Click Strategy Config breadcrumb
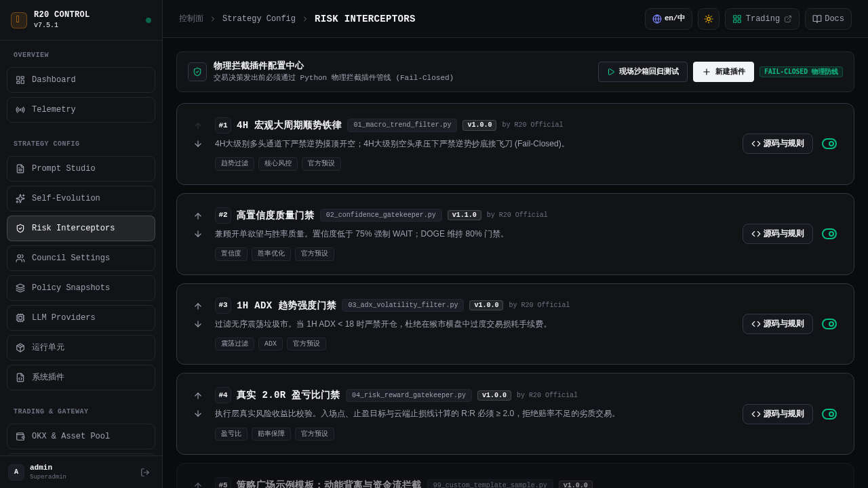 [259, 19]
